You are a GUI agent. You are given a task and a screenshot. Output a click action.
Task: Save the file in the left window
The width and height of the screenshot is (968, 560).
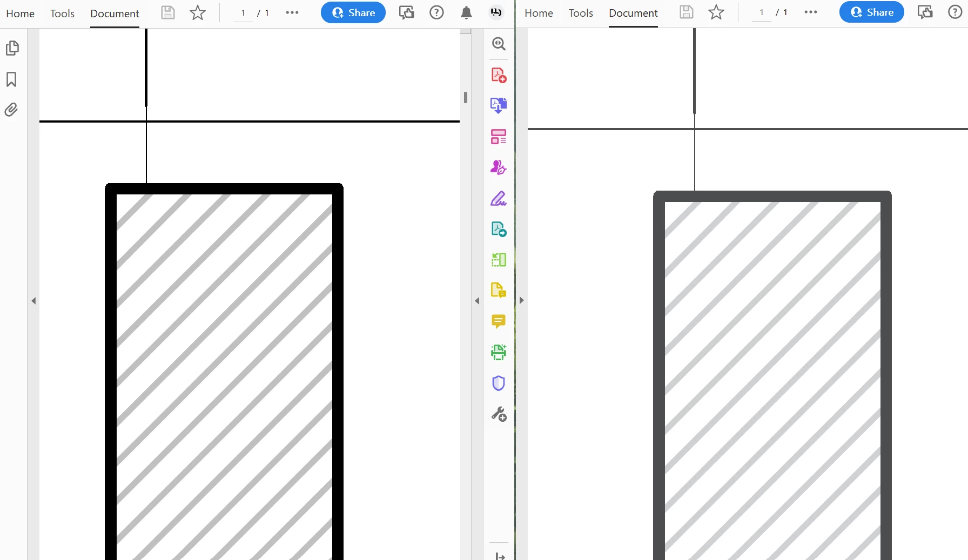[168, 12]
